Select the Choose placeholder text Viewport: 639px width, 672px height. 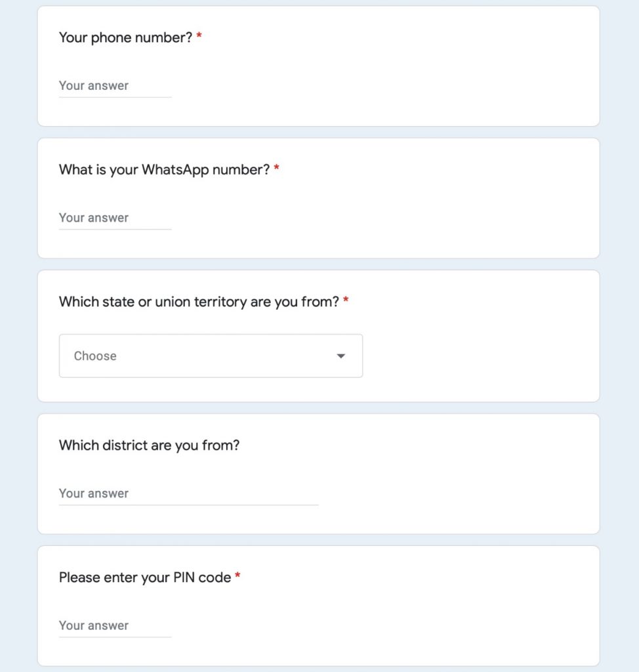(95, 356)
